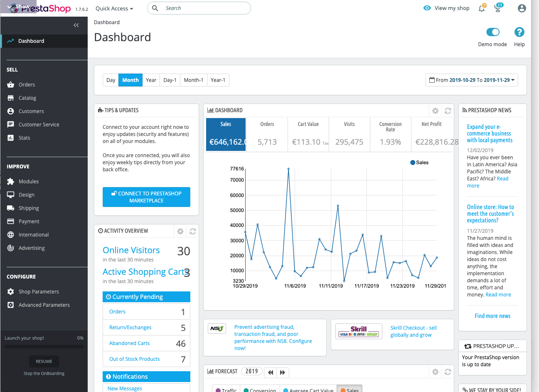Select the Month period tab
Screen dimensions: 539x392
point(130,80)
